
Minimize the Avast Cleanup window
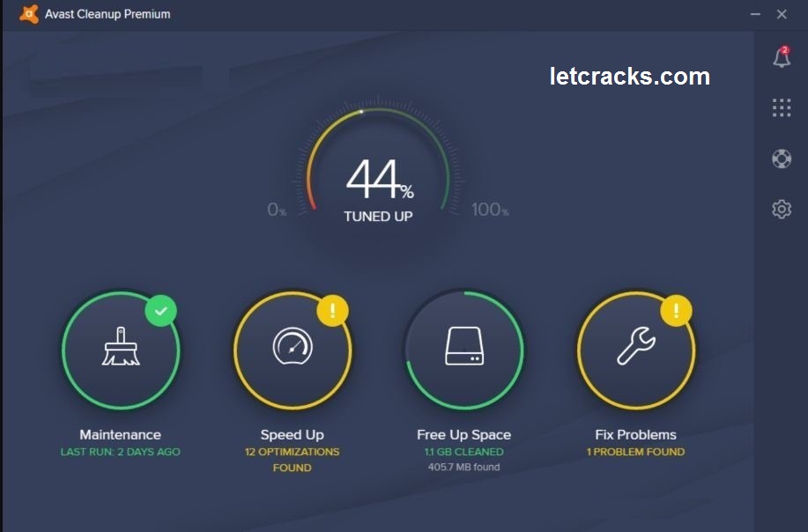755,14
